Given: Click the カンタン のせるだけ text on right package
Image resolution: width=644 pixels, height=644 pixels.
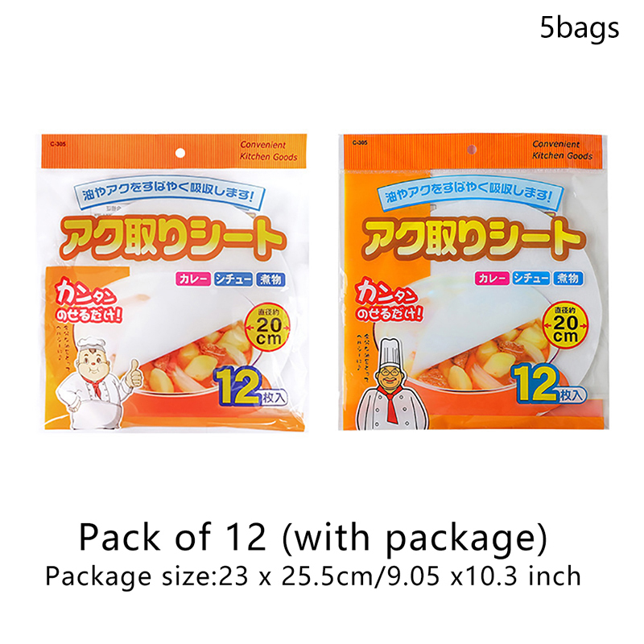Looking at the screenshot, I should click(x=388, y=299).
